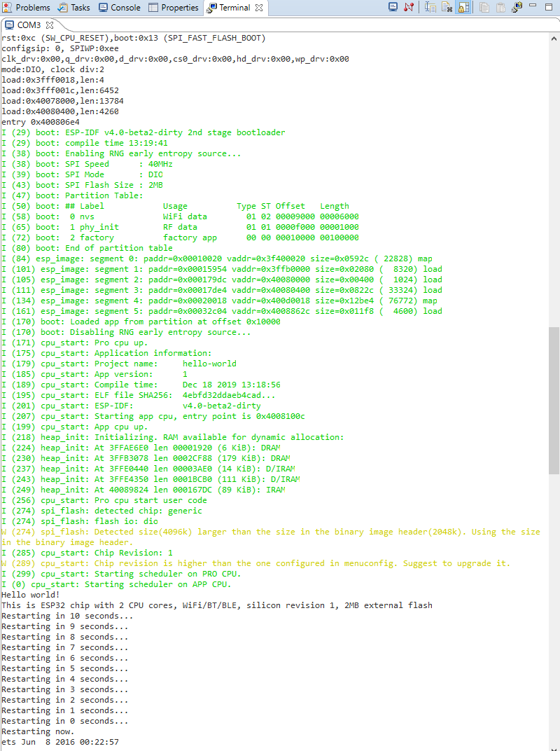Click the 'nvs WiFi data' partition row
The height and width of the screenshot is (751, 560).
pos(181,217)
